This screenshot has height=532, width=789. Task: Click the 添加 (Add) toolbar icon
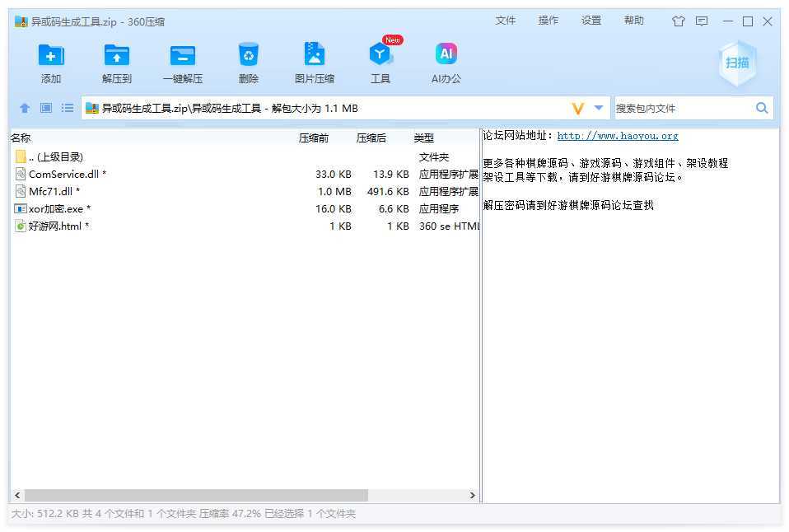click(51, 56)
